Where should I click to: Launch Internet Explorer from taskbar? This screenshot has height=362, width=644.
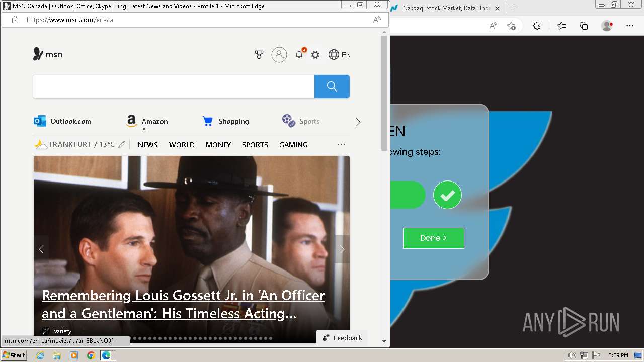coord(40,355)
